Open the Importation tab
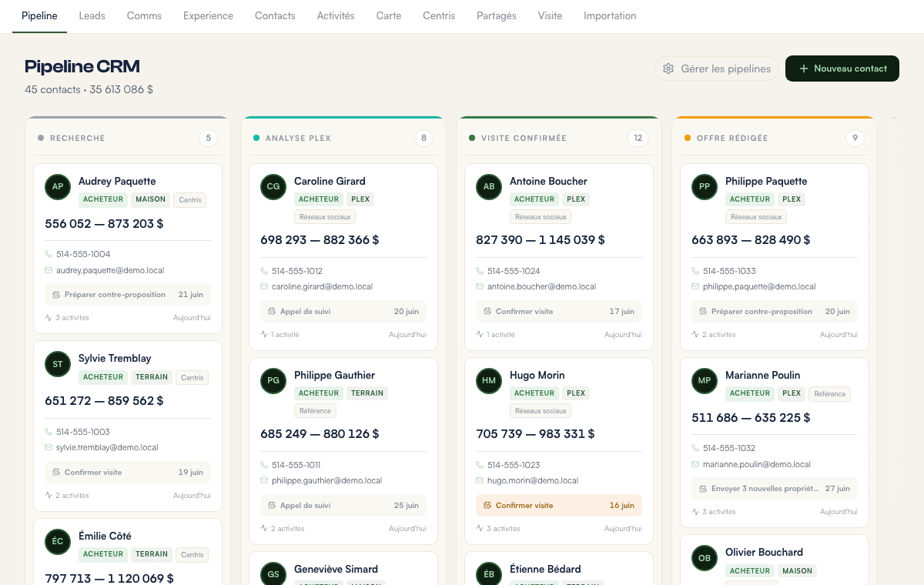This screenshot has height=585, width=924. click(610, 16)
